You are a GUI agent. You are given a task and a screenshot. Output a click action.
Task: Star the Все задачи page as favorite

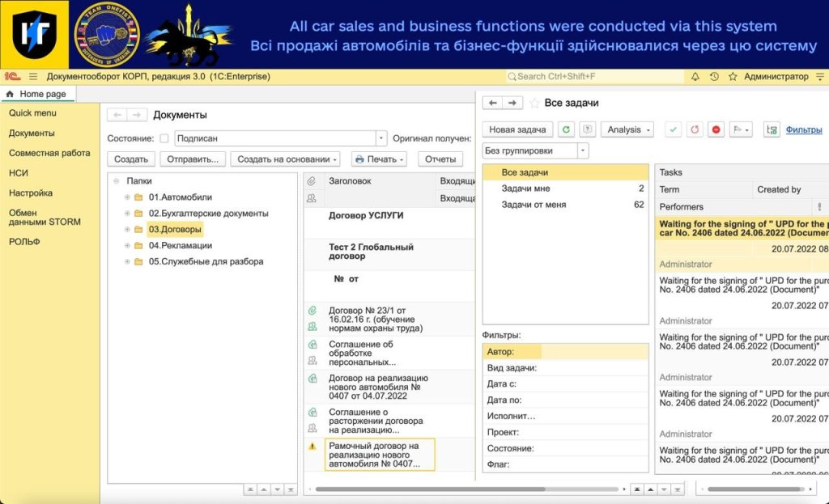[534, 103]
